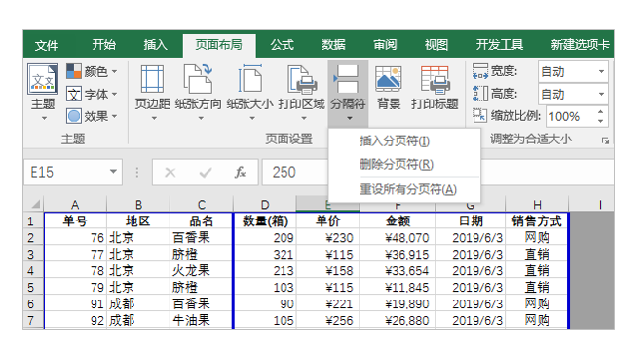Click cell containing ¥48,070

[398, 238]
